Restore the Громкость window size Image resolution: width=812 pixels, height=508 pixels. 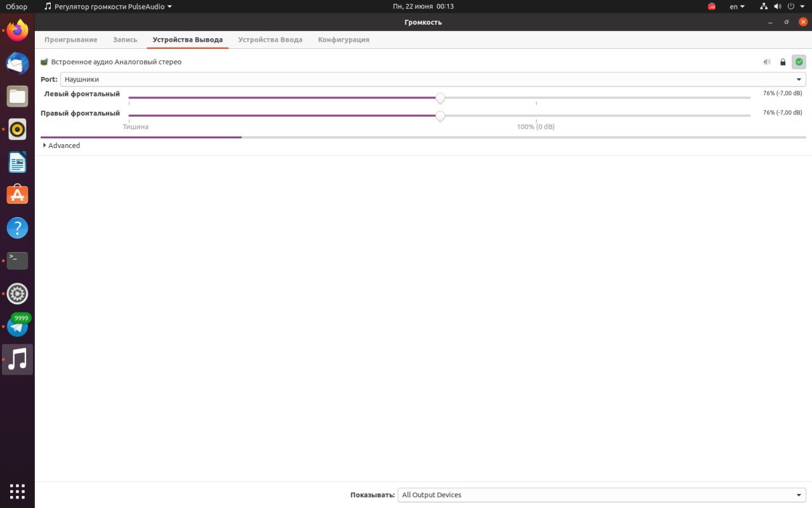(x=787, y=22)
